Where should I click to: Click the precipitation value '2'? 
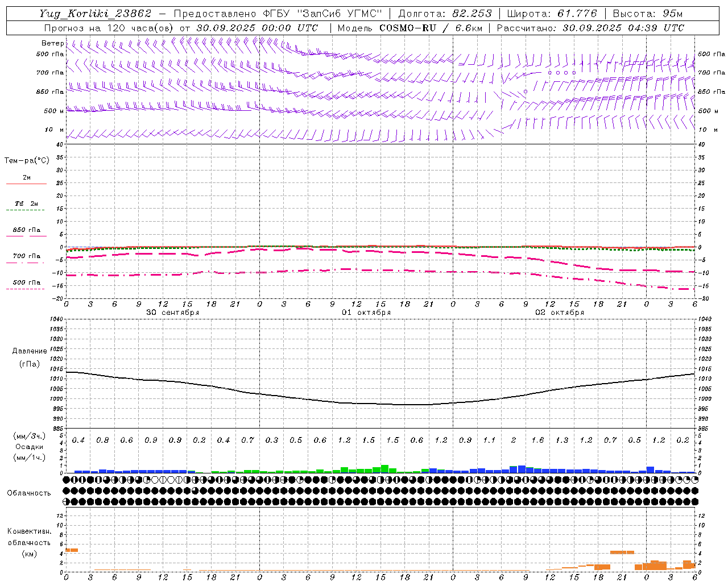coord(514,440)
